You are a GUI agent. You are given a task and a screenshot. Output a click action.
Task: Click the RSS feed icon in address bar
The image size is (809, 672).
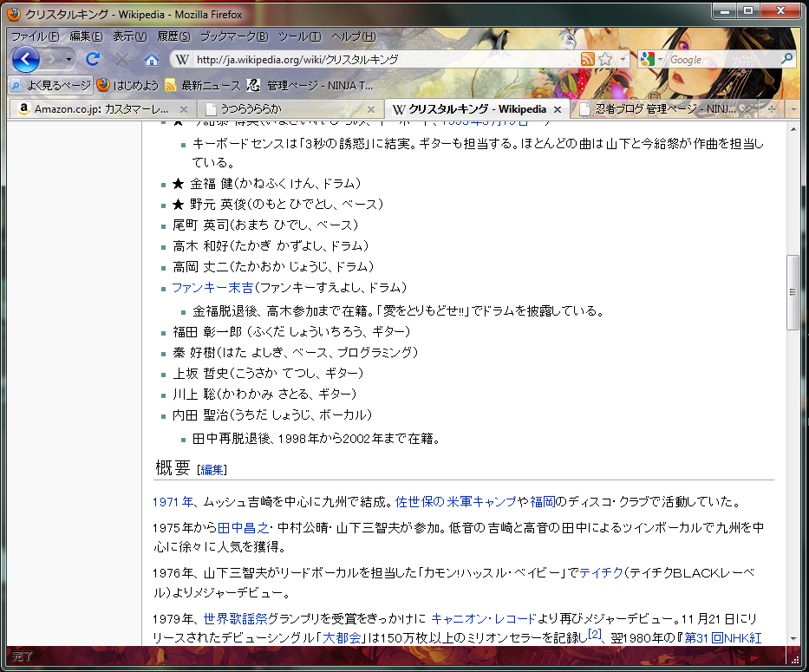(588, 59)
